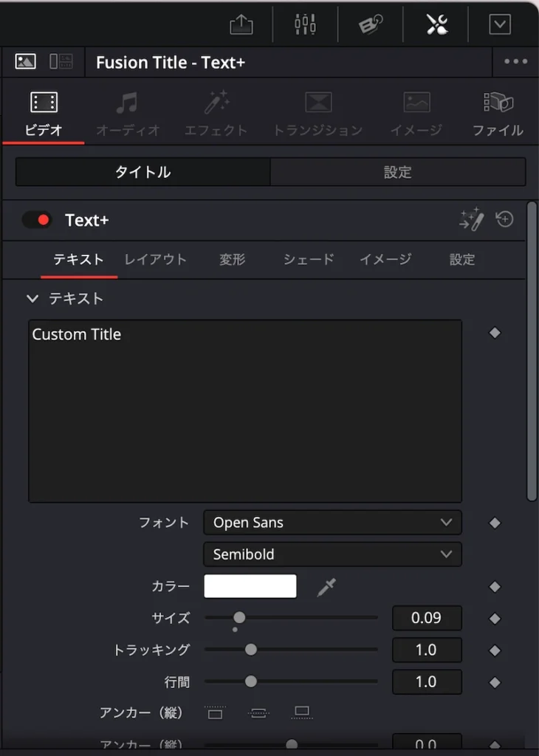This screenshot has width=539, height=756.
Task: Click the metadata tag icon
Action: pyautogui.click(x=371, y=24)
